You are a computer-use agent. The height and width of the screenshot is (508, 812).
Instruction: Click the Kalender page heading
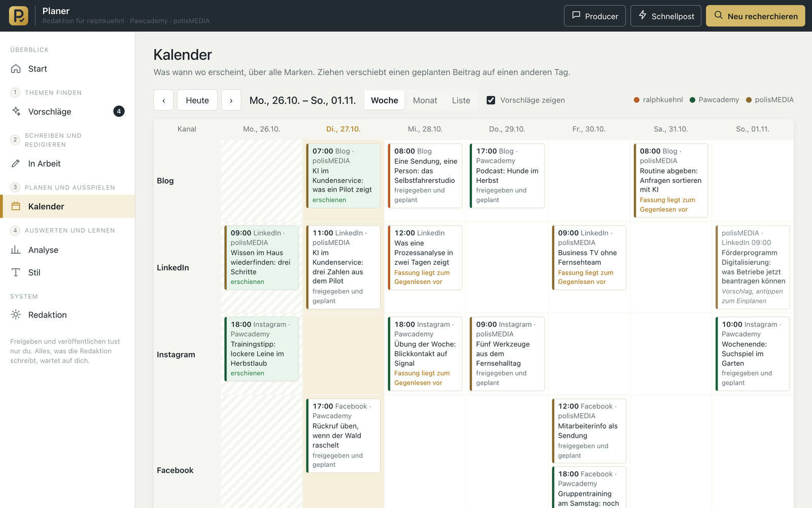tap(183, 54)
